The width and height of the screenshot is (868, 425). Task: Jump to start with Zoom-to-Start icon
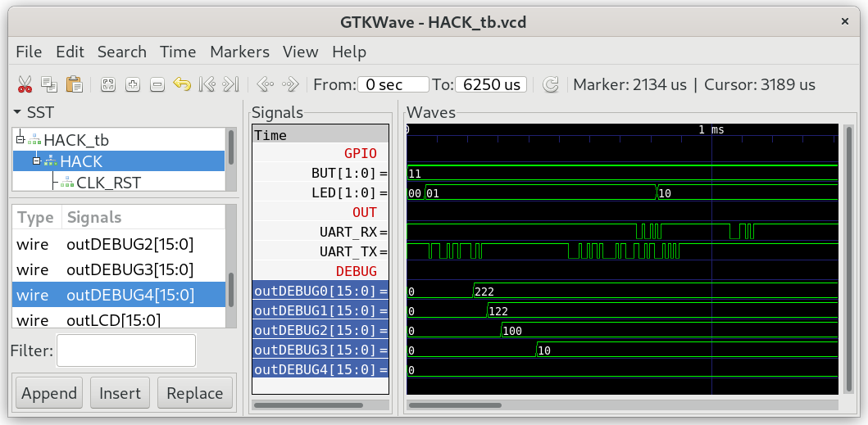207,84
